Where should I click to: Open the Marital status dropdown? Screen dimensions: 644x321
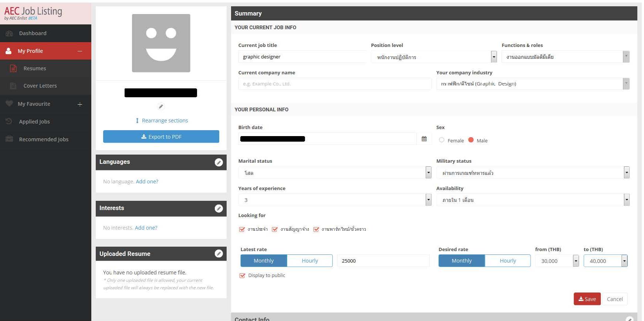click(335, 173)
